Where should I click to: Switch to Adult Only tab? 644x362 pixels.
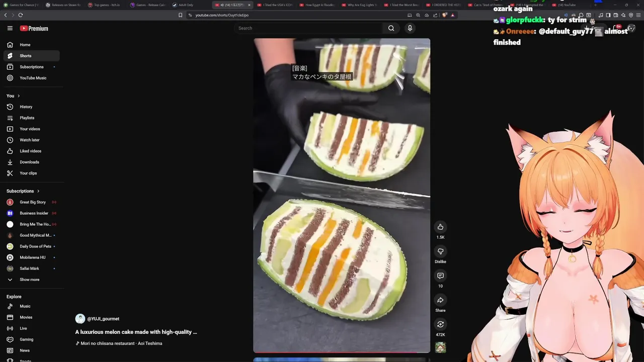click(190, 5)
